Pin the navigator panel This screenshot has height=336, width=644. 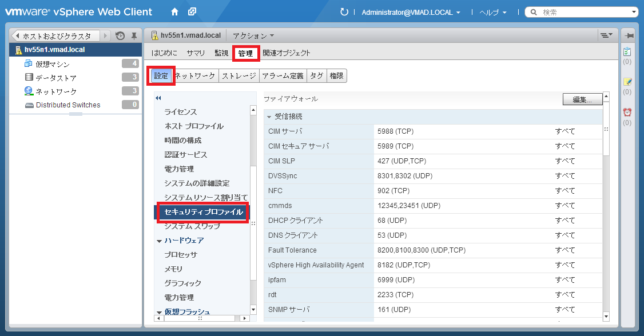134,36
